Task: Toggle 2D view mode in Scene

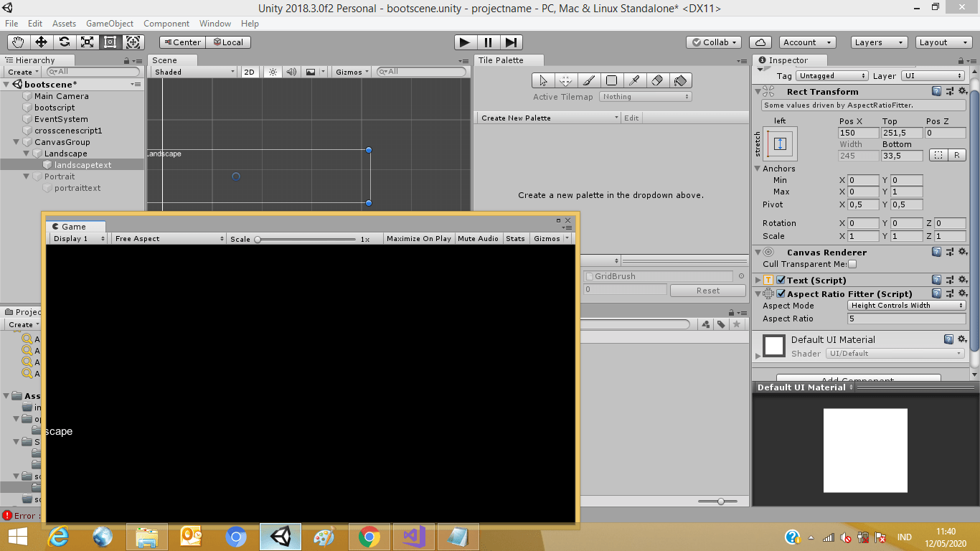Action: point(250,72)
